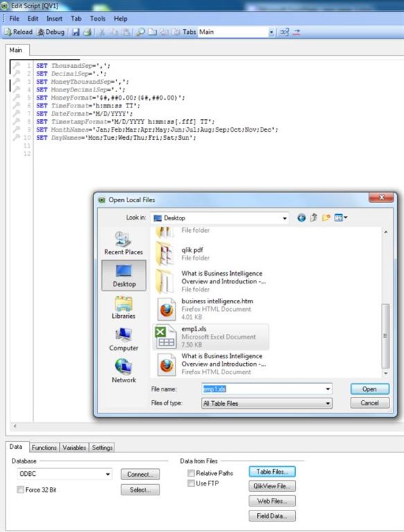Create new folder icon in dialog
The image size is (404, 532).
(326, 218)
